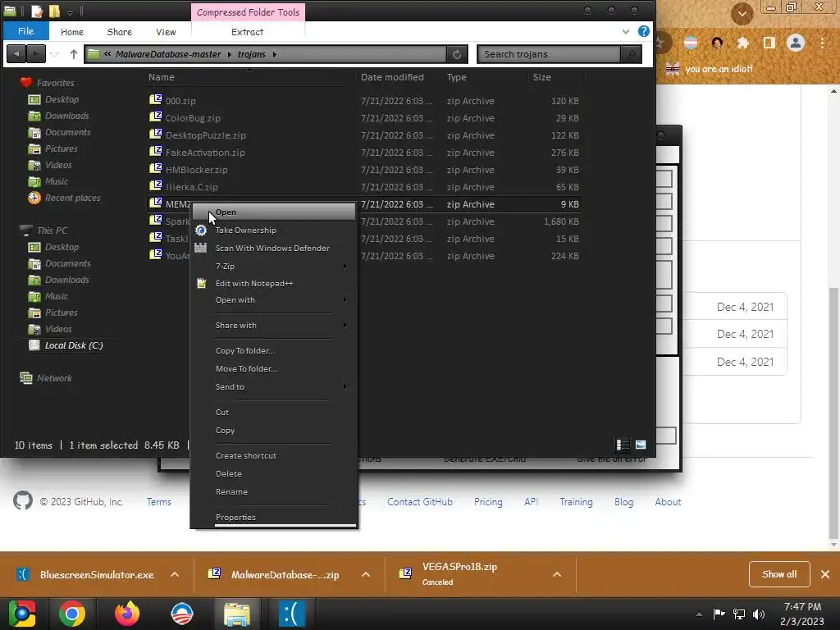Open Contact GitHub footer link

tap(420, 502)
